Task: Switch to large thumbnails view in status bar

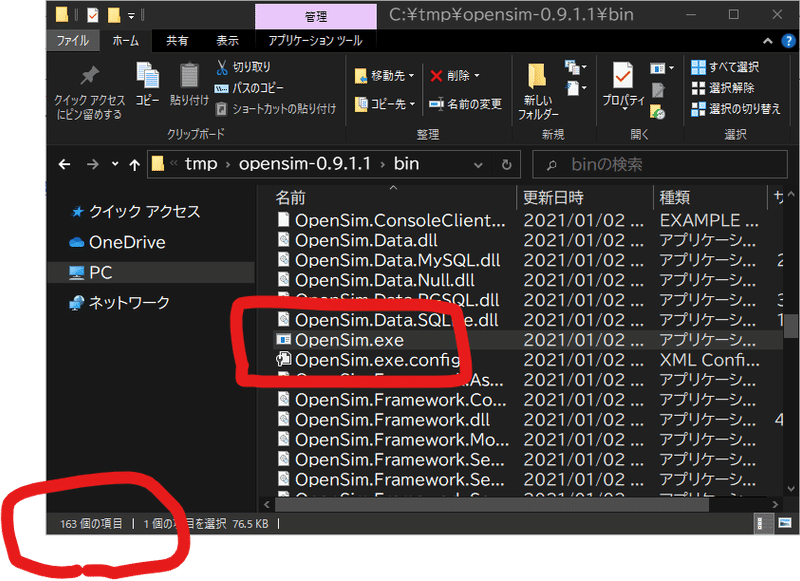Action: point(785,523)
